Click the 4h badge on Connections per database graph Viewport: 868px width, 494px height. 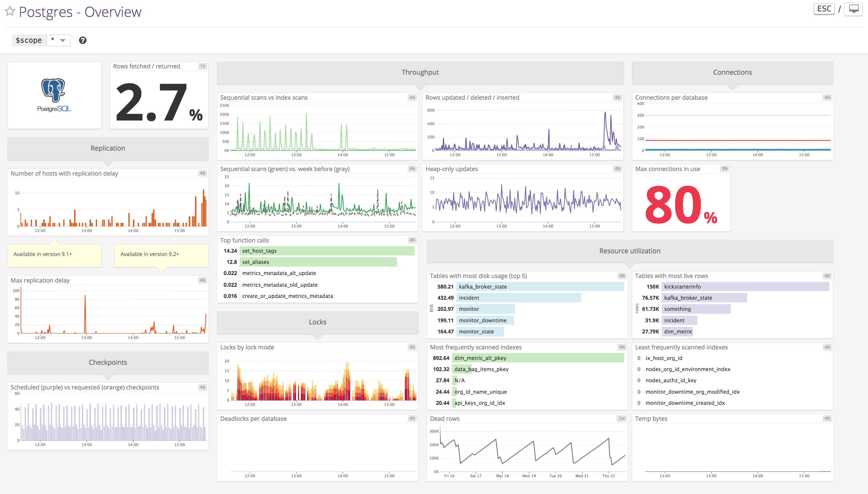point(827,97)
